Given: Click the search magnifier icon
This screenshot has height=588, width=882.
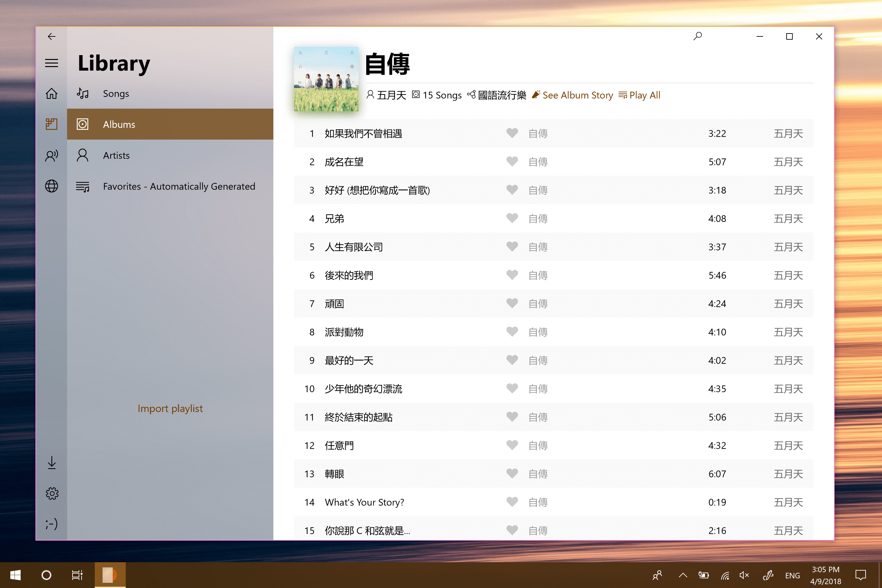Looking at the screenshot, I should (x=697, y=36).
